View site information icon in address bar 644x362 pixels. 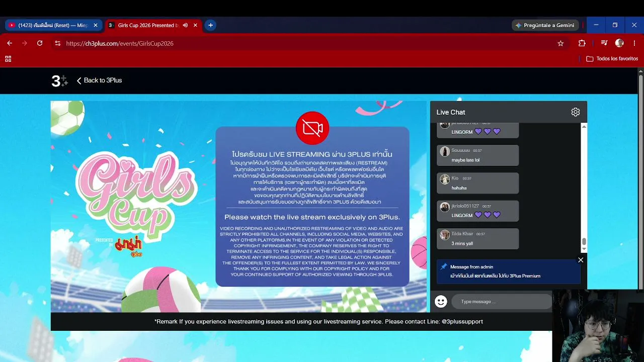click(x=57, y=43)
